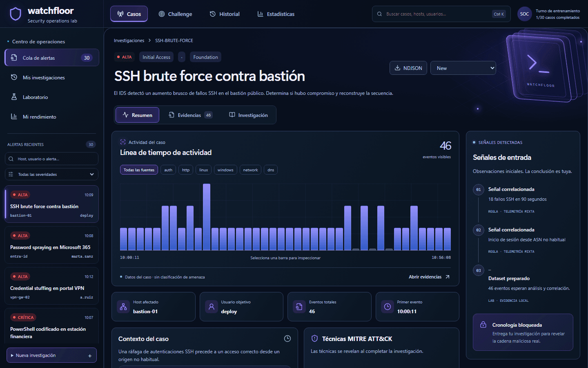588x368 pixels.
Task: Click the clock icon in Contexto del caso
Action: point(287,339)
